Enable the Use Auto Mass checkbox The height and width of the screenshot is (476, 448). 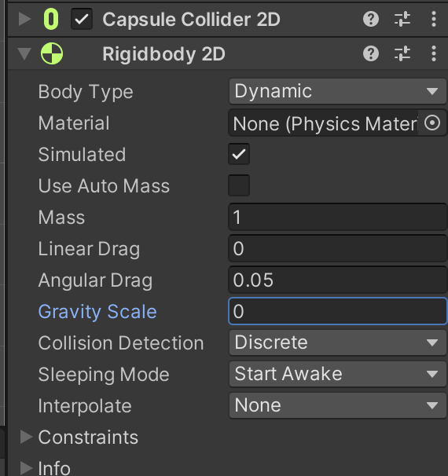pos(239,185)
